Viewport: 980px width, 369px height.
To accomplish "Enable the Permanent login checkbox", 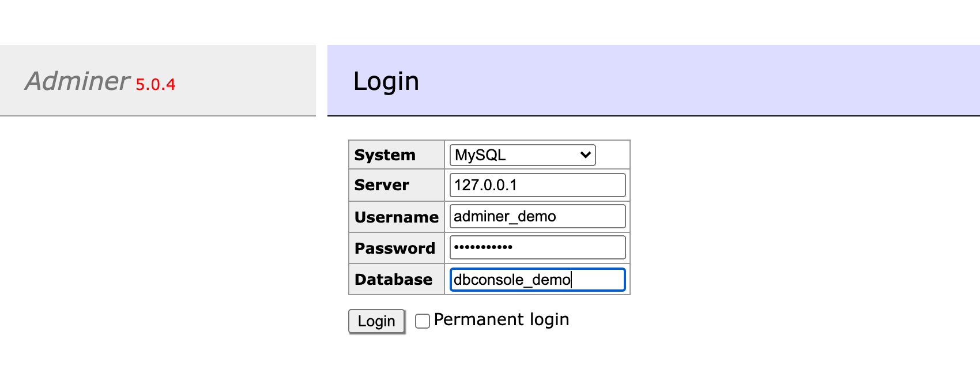I will pyautogui.click(x=423, y=321).
